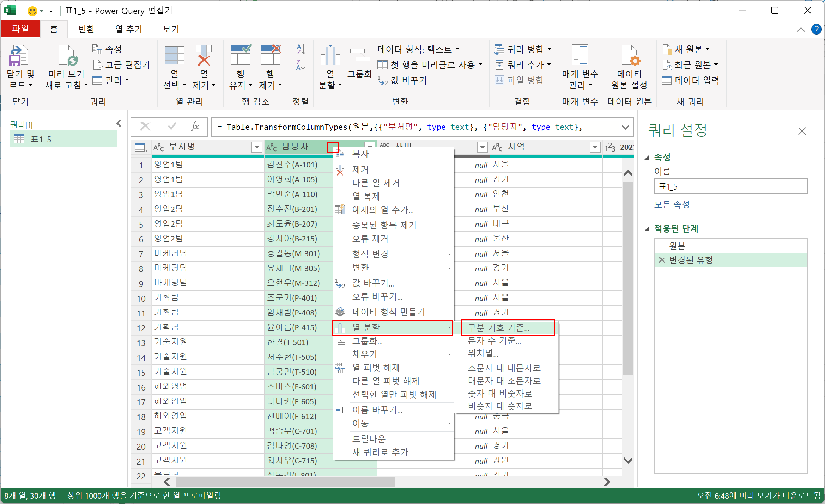Choose 구분 기호 기준... in submenu
Screen dimensions: 825x504
[508, 328]
